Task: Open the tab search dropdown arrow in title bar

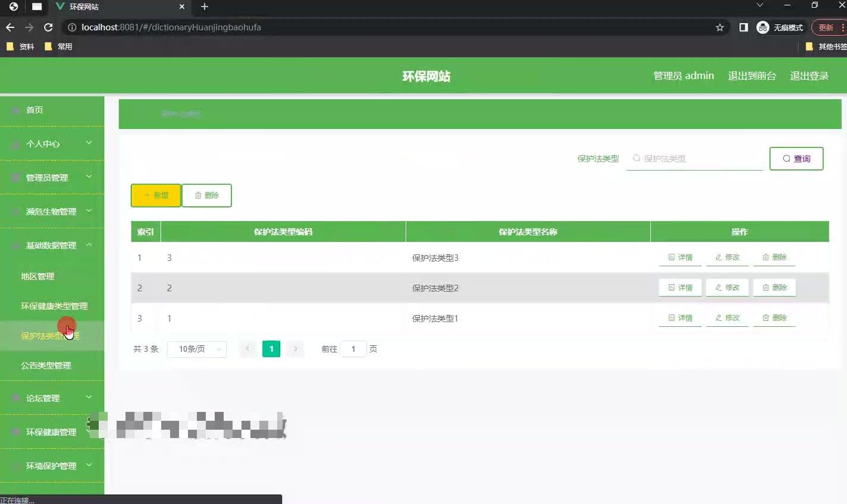Action: (760, 5)
